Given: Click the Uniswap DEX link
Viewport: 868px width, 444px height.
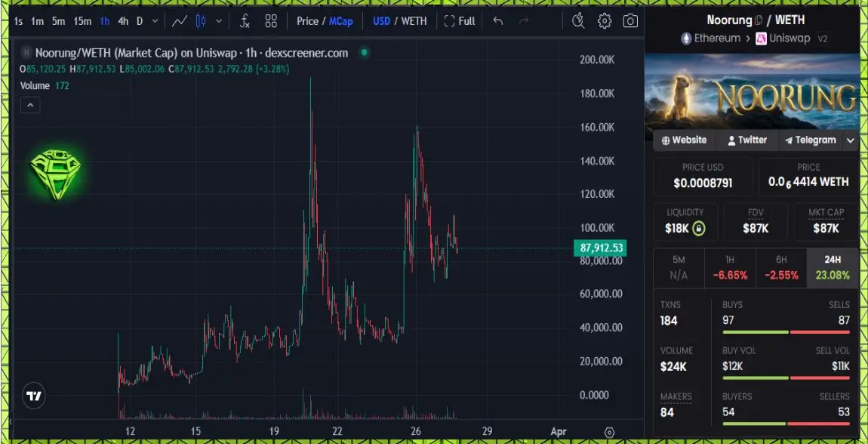Looking at the screenshot, I should tap(790, 39).
